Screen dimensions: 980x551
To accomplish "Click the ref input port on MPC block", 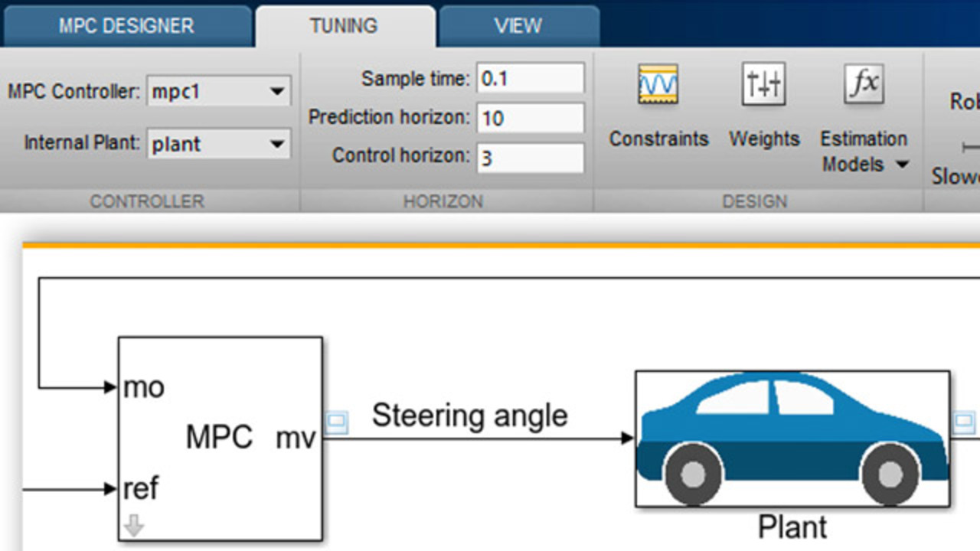I will tap(142, 487).
